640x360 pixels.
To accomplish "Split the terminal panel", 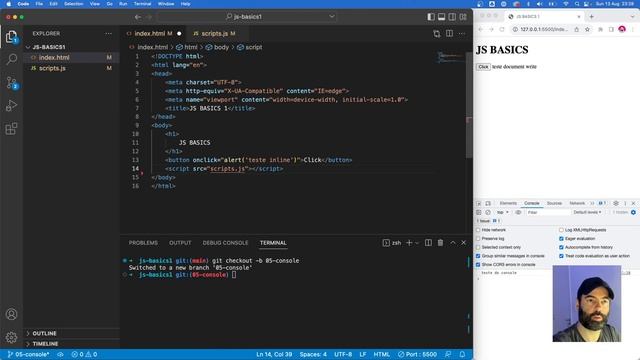I will 428,242.
